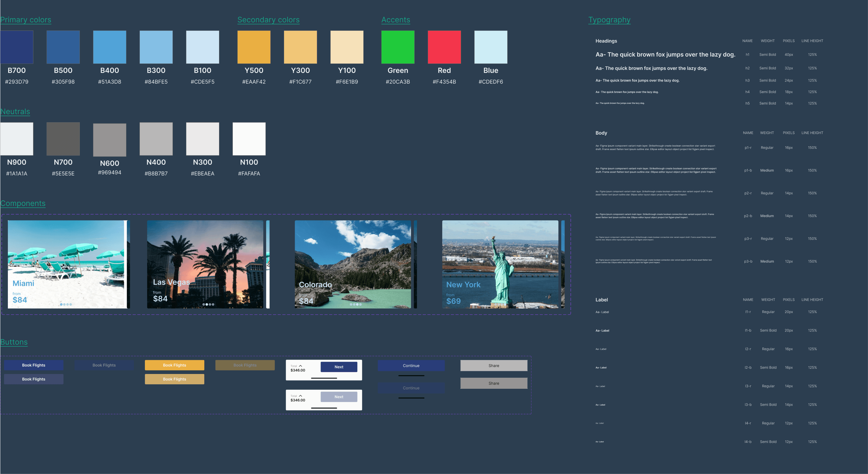Expand the Total chevron beside the active Next button

[x=300, y=366]
